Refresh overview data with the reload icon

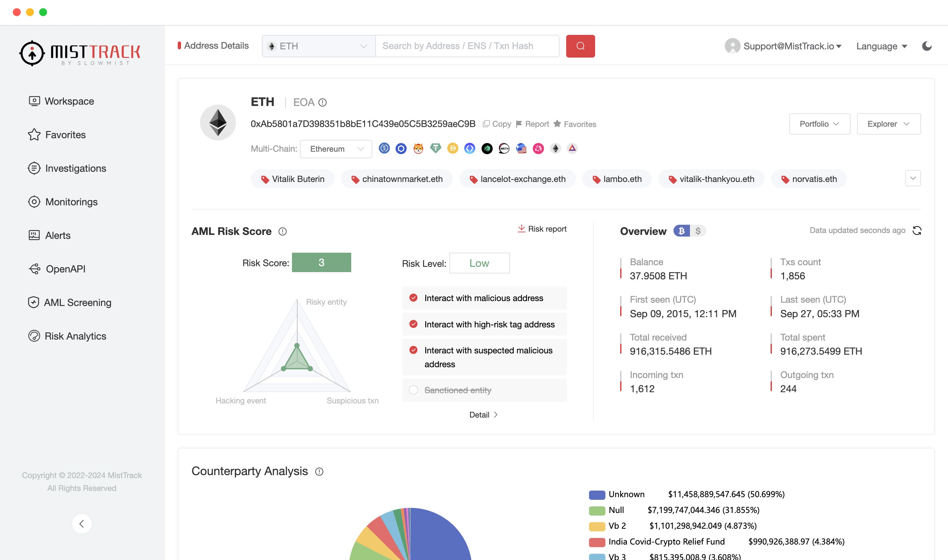[x=917, y=230]
